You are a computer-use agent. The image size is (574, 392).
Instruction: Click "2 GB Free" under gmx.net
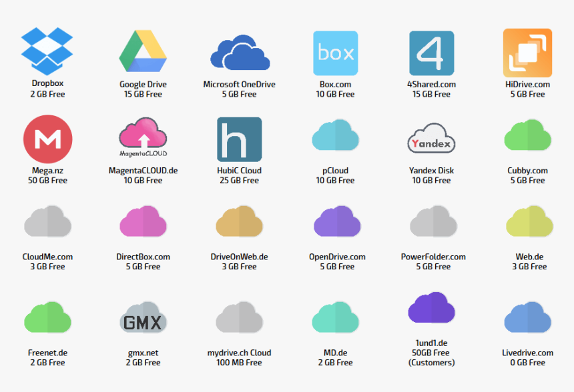(x=143, y=363)
